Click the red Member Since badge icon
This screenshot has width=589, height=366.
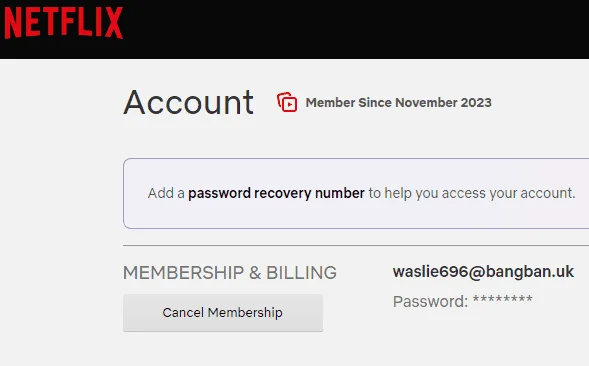click(287, 102)
